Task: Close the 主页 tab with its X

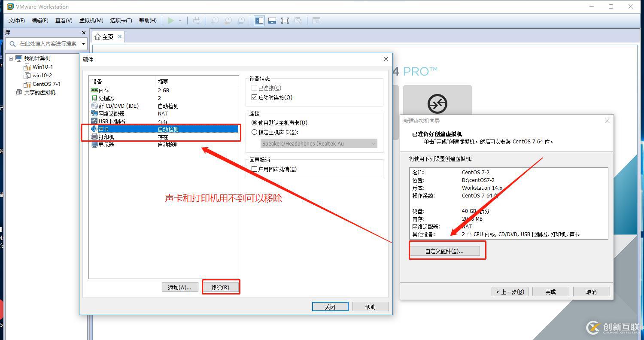Action: point(120,36)
